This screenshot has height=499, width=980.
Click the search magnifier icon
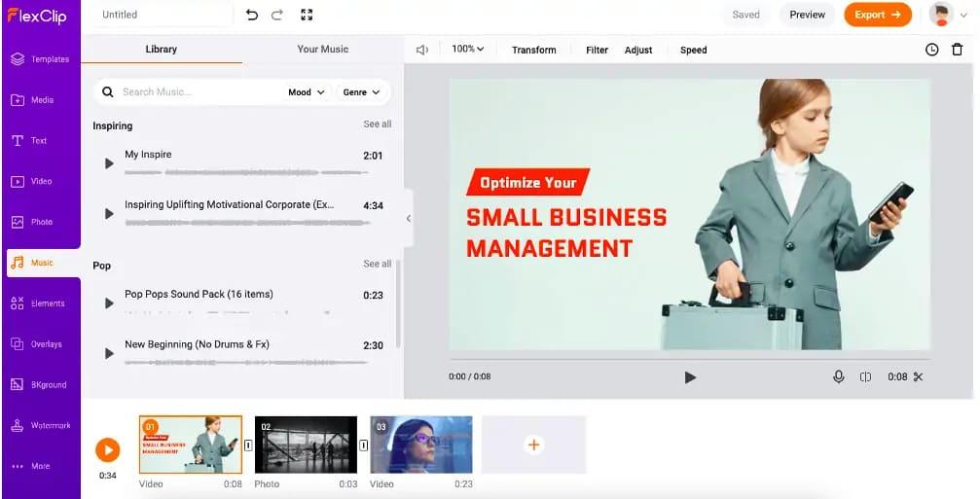[107, 91]
